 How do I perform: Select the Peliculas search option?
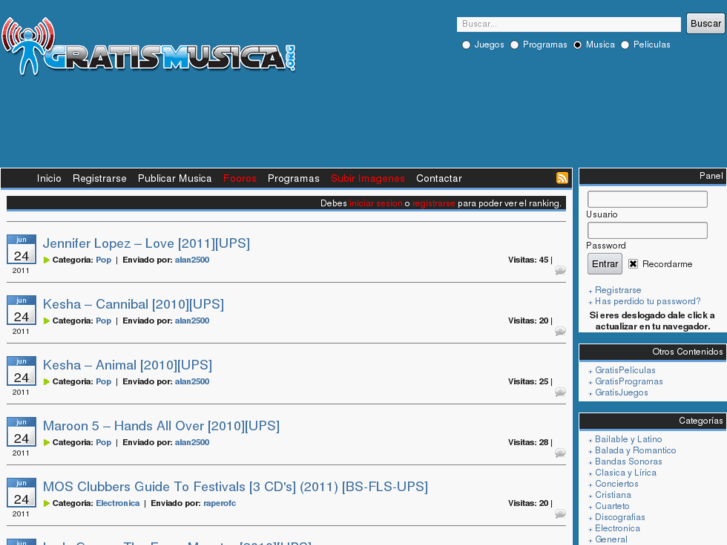tap(625, 45)
